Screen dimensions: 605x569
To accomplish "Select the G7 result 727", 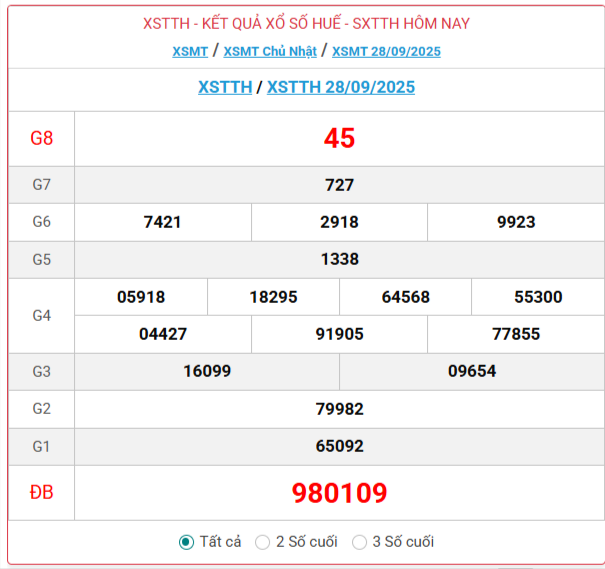I will (x=339, y=185).
